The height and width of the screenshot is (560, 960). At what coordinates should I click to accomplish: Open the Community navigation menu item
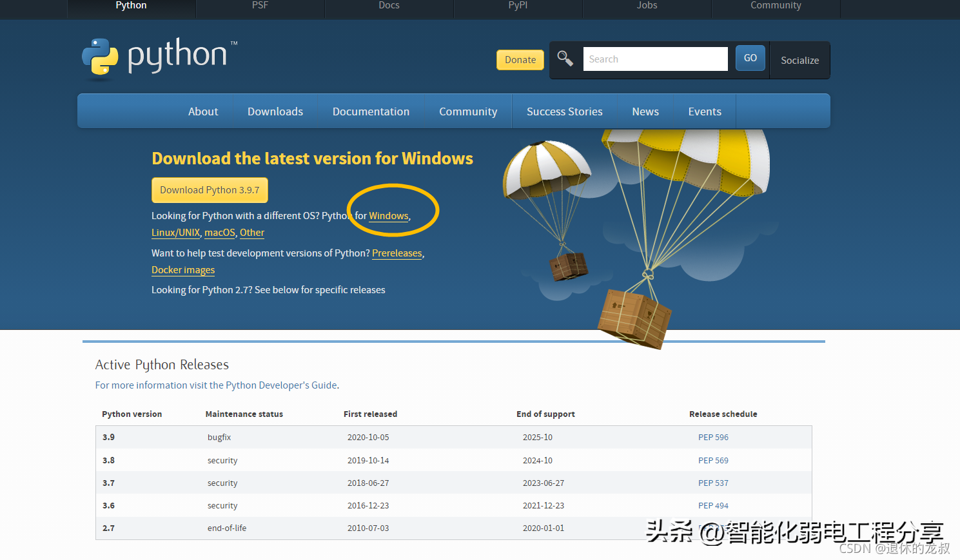click(468, 111)
